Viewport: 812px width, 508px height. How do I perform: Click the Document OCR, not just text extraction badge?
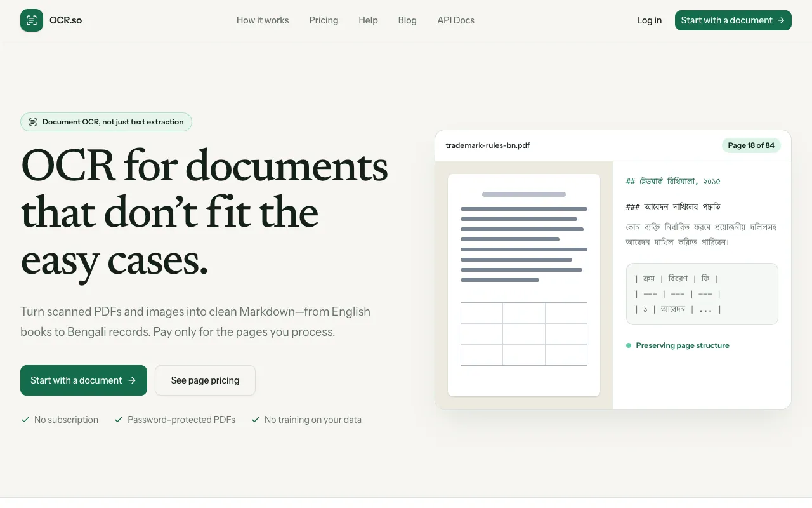(x=106, y=122)
